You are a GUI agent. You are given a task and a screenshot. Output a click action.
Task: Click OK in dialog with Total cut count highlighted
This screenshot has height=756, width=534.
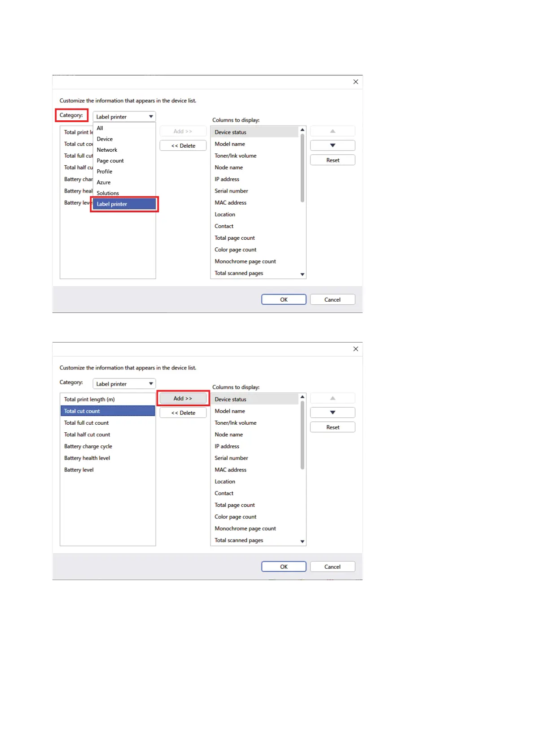click(284, 567)
